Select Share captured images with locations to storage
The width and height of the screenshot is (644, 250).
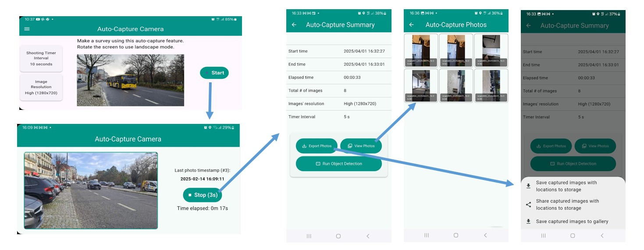click(x=567, y=204)
